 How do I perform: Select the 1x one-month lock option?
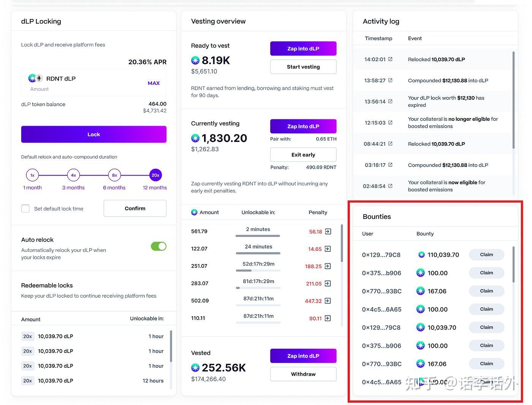[32, 175]
